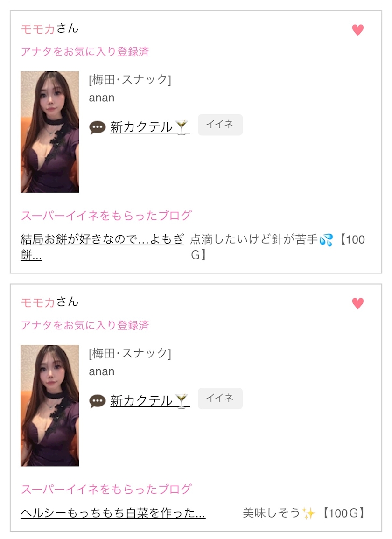Viewport: 392px width, 539px height.
Task: Toggle the heart favorite icon on the top card
Action: tap(357, 30)
